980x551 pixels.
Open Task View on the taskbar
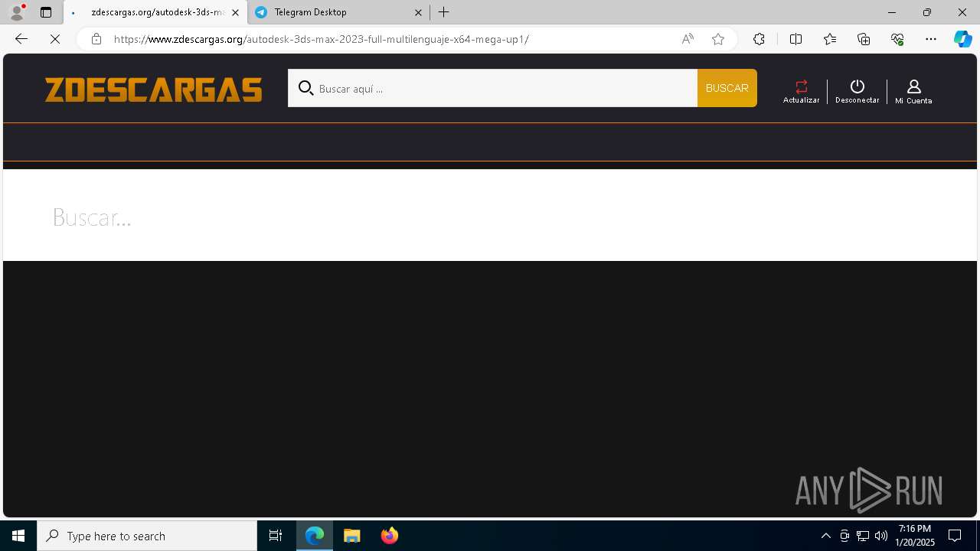pyautogui.click(x=276, y=536)
